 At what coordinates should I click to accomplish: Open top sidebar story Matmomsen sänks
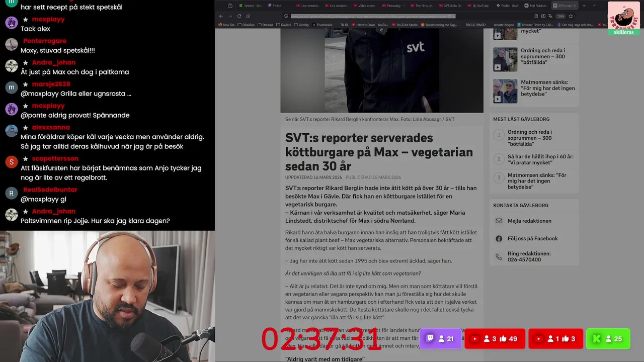[548, 88]
